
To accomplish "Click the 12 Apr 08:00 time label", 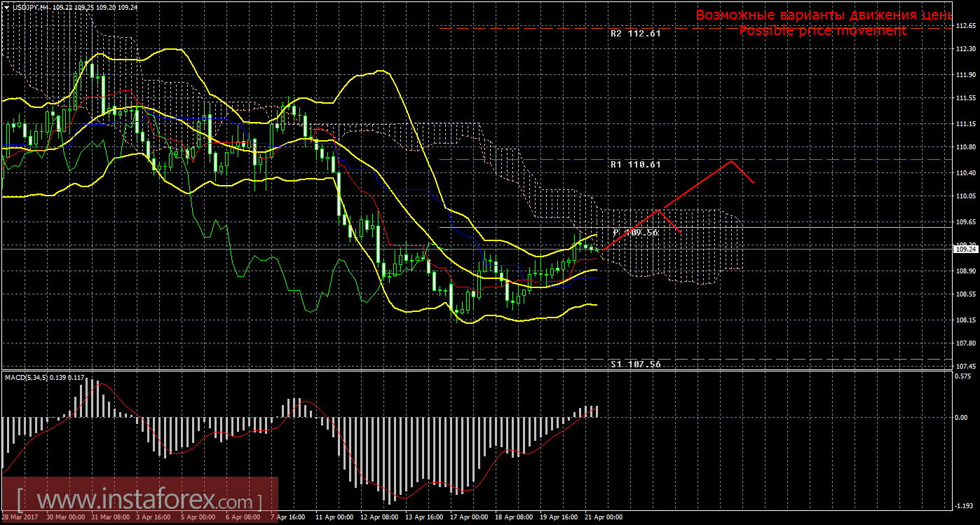I will point(378,517).
